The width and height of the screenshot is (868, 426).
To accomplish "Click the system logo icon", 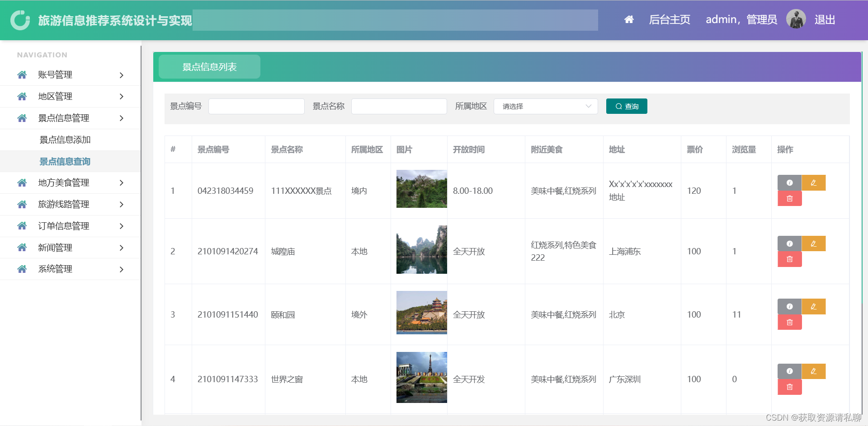I will pyautogui.click(x=20, y=20).
